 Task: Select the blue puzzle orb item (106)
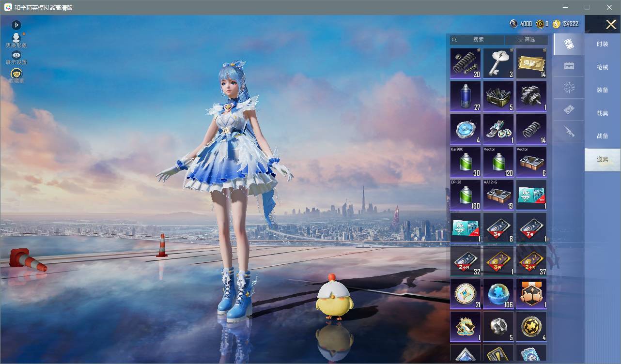click(498, 293)
